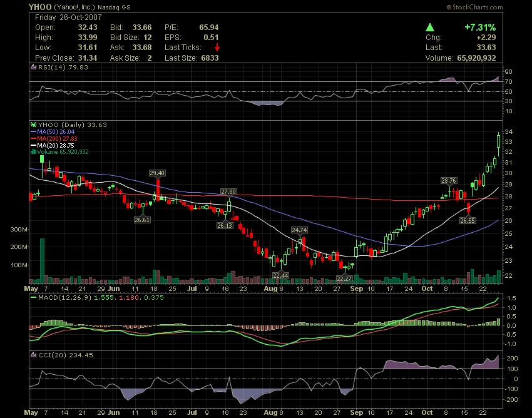Click the 300M volume axis label
This screenshot has width=532, height=418.
[x=19, y=230]
